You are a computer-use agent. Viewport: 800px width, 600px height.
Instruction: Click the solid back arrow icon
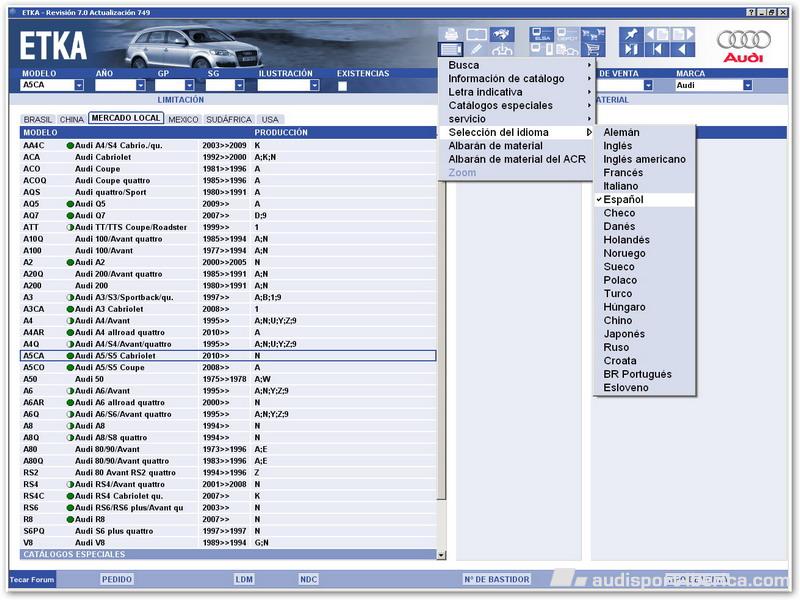tap(682, 49)
